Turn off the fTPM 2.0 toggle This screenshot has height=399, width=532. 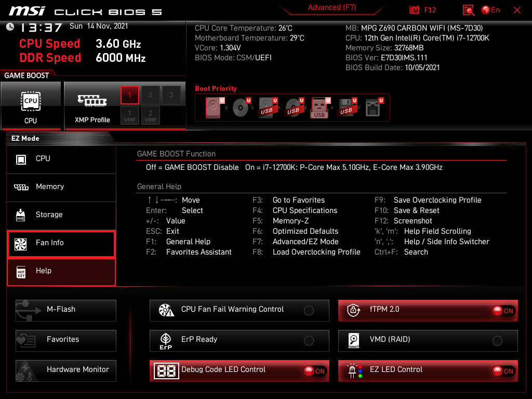click(x=502, y=311)
